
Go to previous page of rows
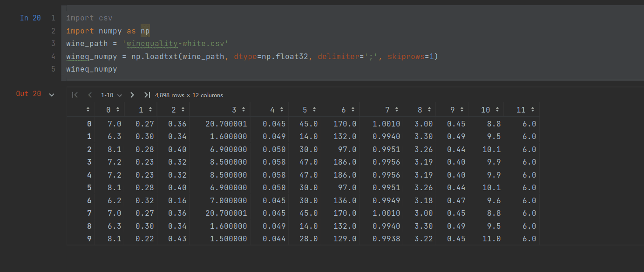coord(90,95)
